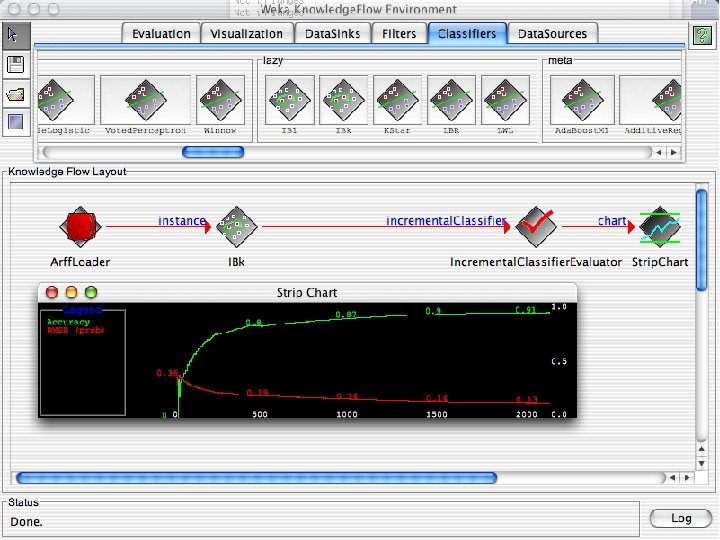This screenshot has width=720, height=540.
Task: Click the 0.36 RMSE value label
Action: 167,373
